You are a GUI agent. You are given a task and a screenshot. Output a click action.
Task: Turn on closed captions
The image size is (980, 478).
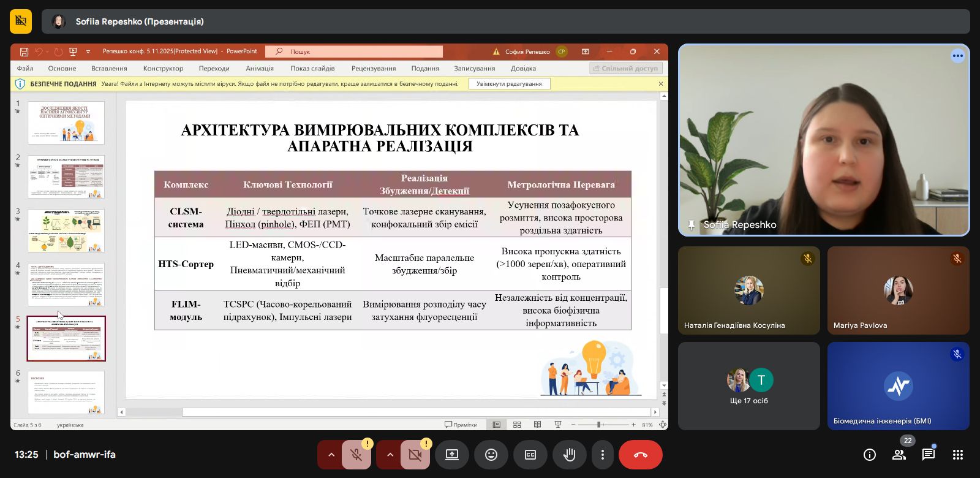[x=530, y=455]
